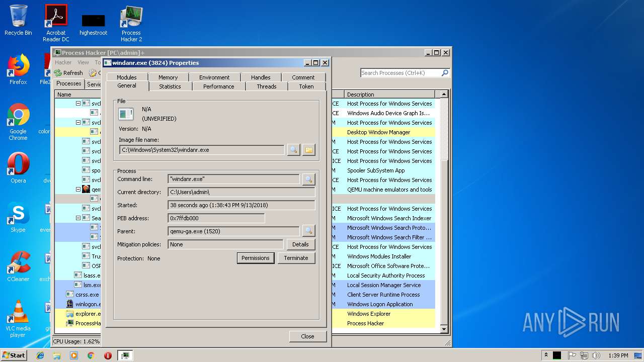This screenshot has width=644, height=362.
Task: Open Windows Explorer from taskbar
Action: pos(57,355)
